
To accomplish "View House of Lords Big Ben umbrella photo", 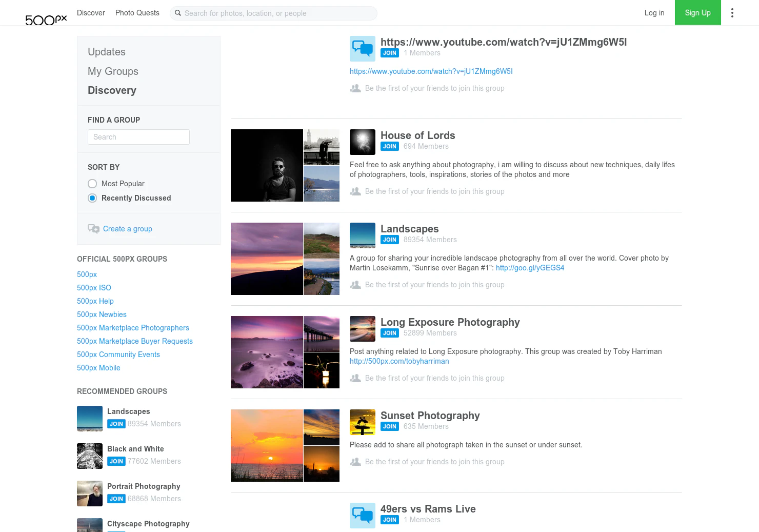I will pyautogui.click(x=322, y=147).
